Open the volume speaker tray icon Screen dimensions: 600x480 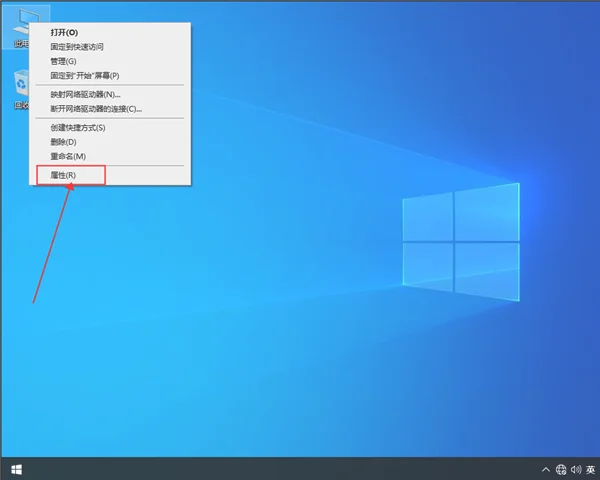576,469
